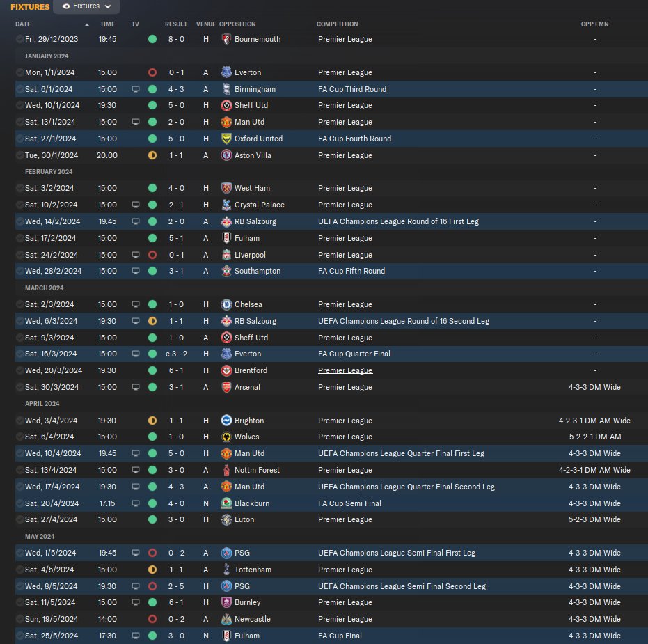The width and height of the screenshot is (648, 644).
Task: Select the Tottenham opposition name
Action: click(x=253, y=570)
